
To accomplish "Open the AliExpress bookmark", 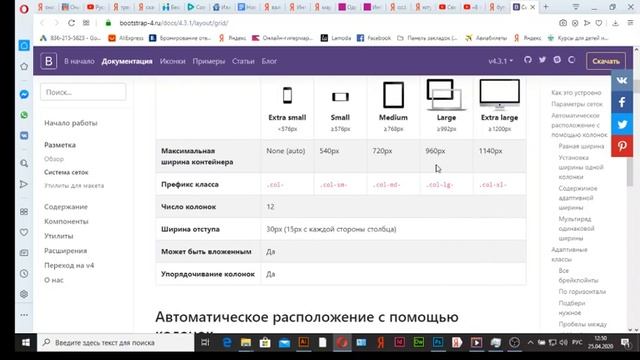I will (x=126, y=38).
